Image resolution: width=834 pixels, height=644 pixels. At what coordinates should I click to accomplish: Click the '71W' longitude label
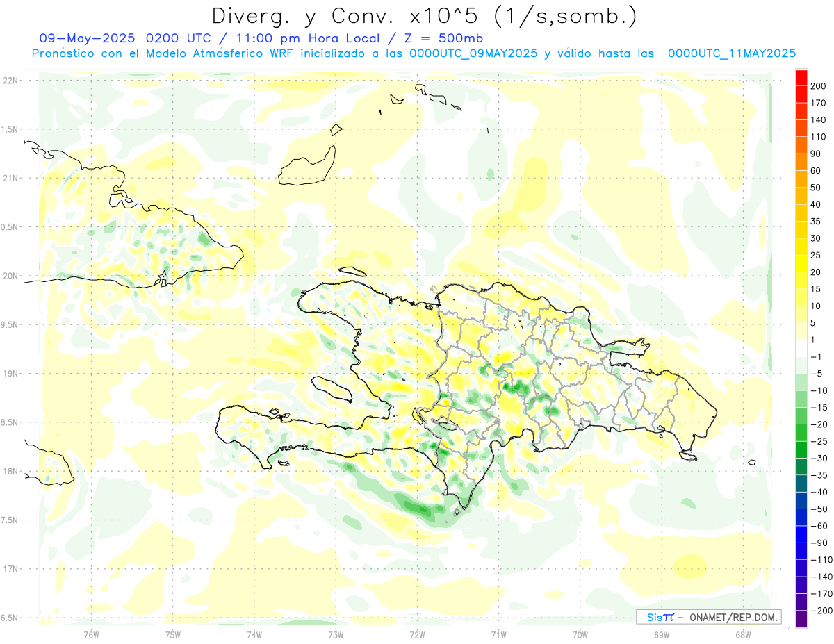(498, 634)
